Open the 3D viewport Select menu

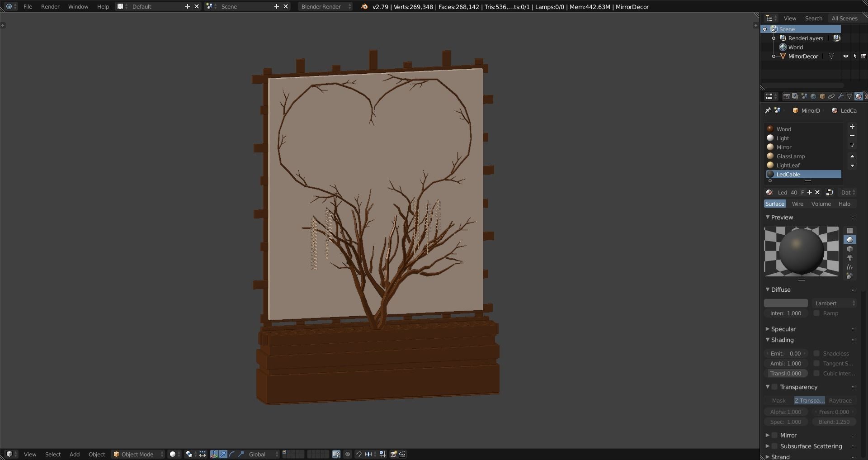[x=53, y=454]
